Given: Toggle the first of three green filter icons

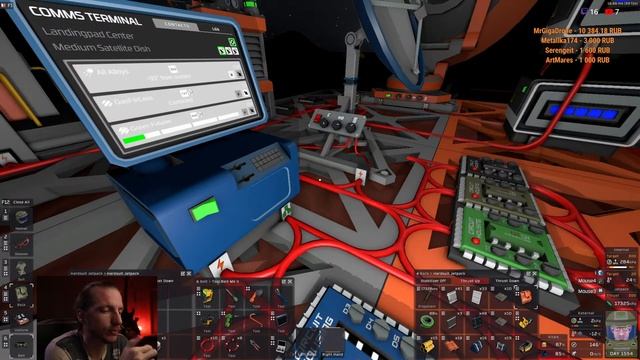Looking at the screenshot, I should click(x=221, y=50).
